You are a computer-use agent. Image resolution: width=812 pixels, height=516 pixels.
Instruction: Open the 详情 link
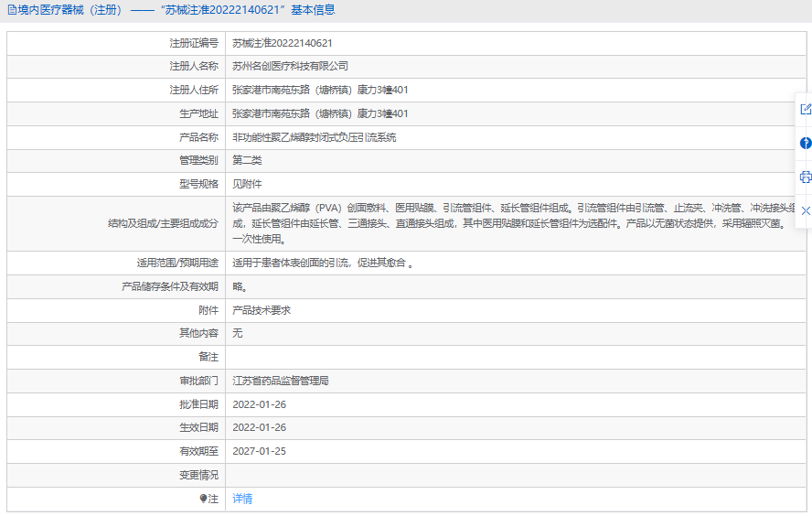[242, 499]
